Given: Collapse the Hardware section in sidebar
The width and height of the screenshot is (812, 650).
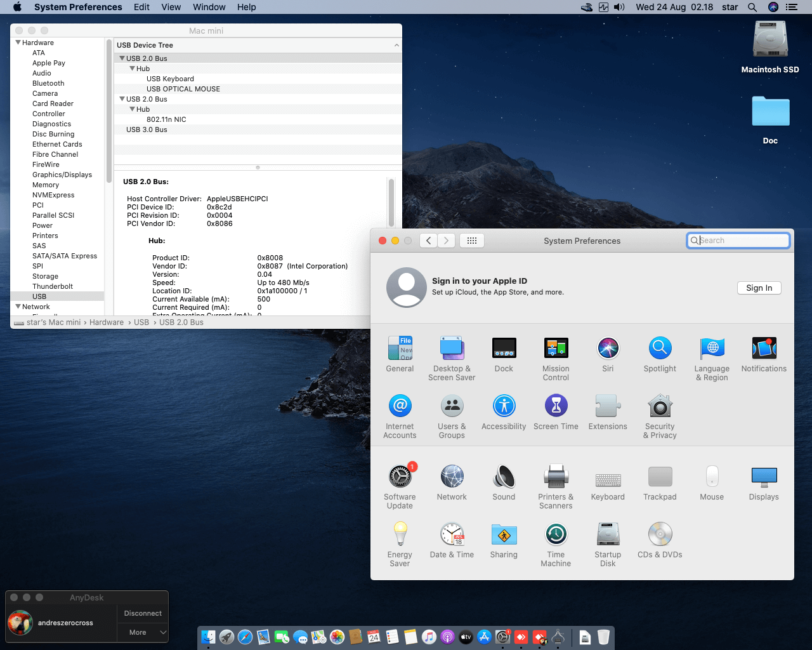Looking at the screenshot, I should tap(18, 43).
